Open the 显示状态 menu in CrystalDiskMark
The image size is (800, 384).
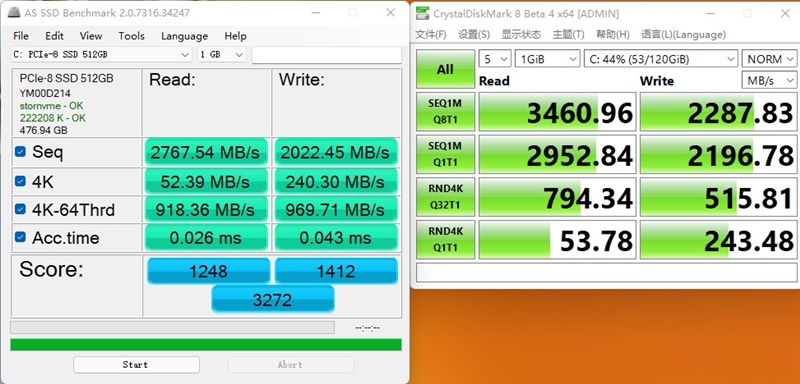click(521, 34)
